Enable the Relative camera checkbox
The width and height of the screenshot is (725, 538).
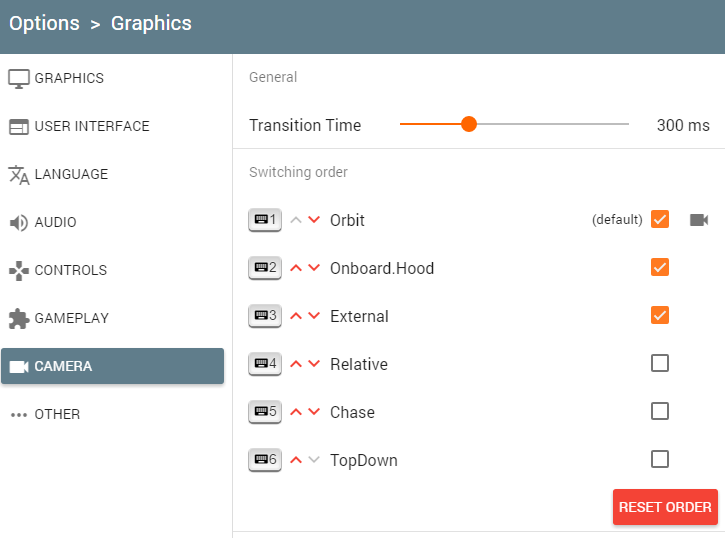(660, 363)
